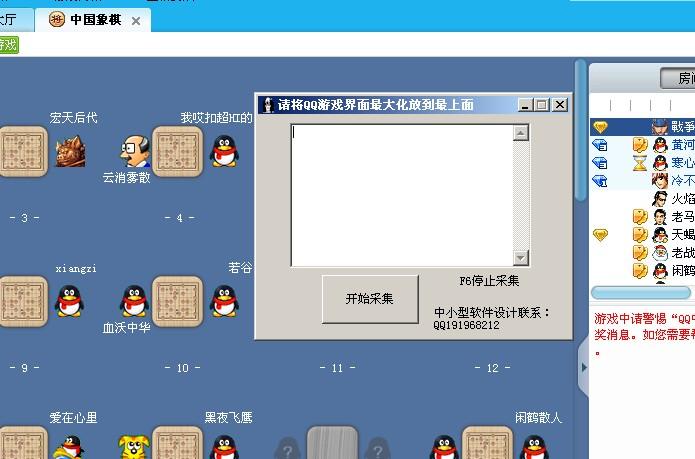Click the red 游戏中请警惕 warning text
695x459 pixels.
(x=644, y=327)
